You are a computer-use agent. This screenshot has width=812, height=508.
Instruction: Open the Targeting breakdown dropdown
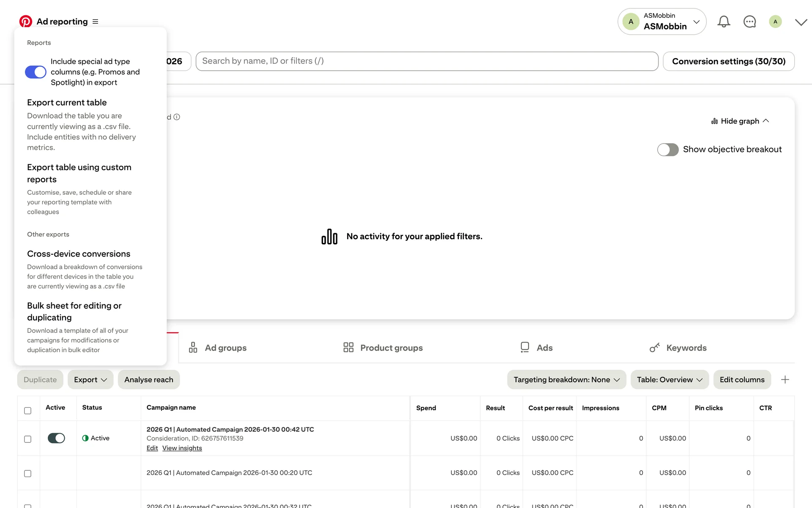tap(566, 380)
